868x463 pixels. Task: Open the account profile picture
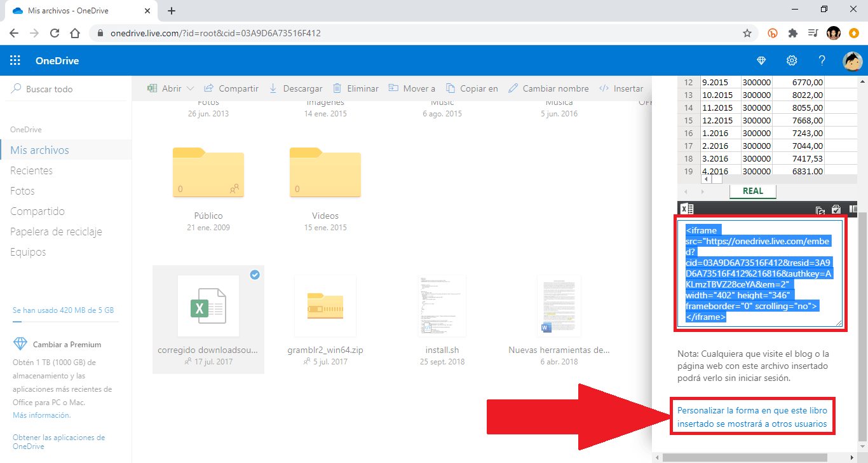[853, 61]
